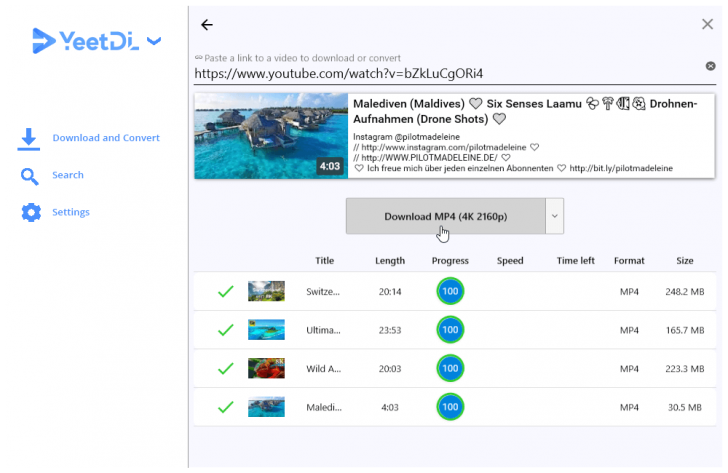Click the Maledi... progress circle
Viewport: 728px width, 473px height.
450,407
